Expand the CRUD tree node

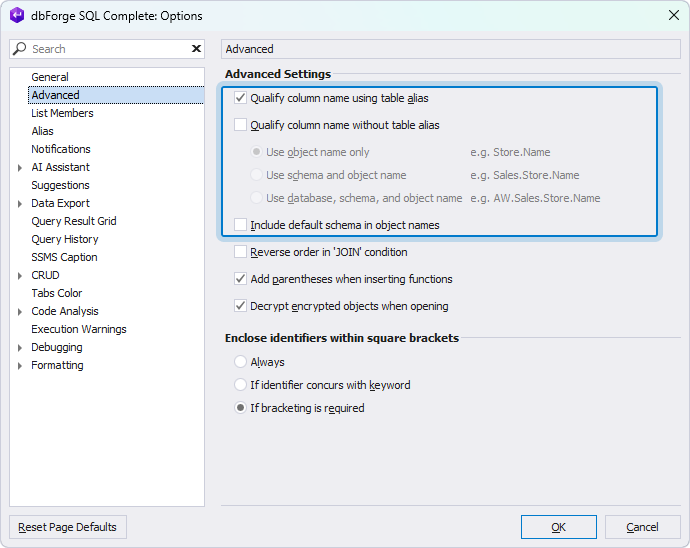pyautogui.click(x=20, y=276)
